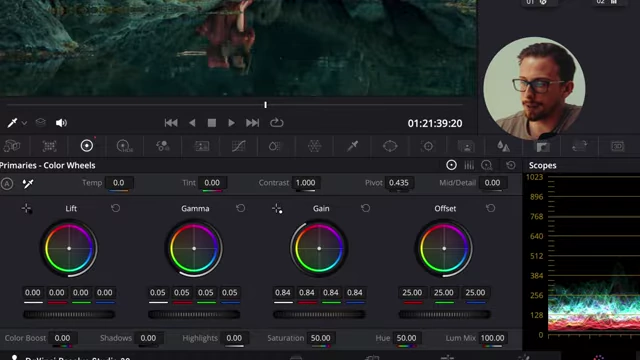
Task: Open the Sizing palette icon
Action: point(580,146)
